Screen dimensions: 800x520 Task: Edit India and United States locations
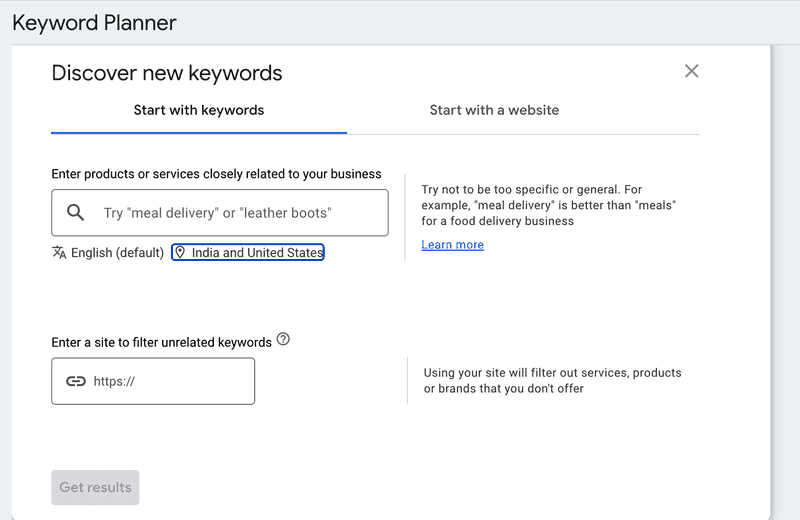tap(248, 253)
